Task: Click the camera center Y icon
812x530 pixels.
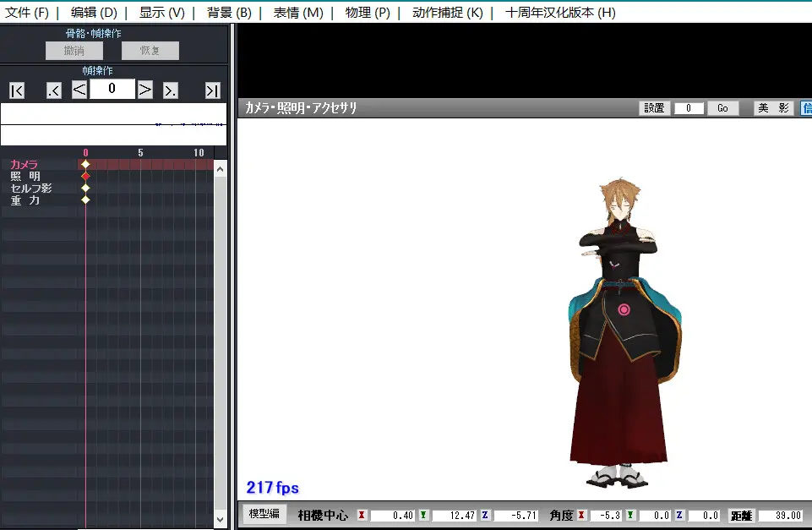Action: tap(423, 515)
